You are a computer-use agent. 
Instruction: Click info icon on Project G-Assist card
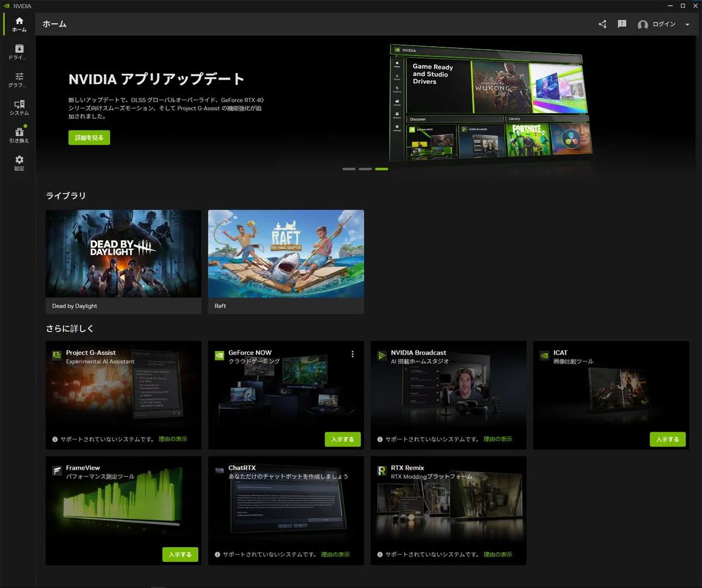point(55,439)
